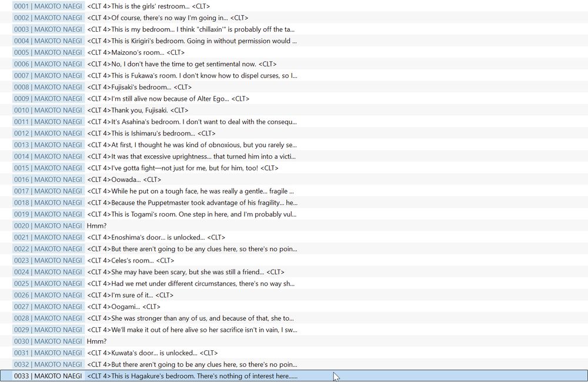Select line 0006 about getting sentimental

point(294,64)
